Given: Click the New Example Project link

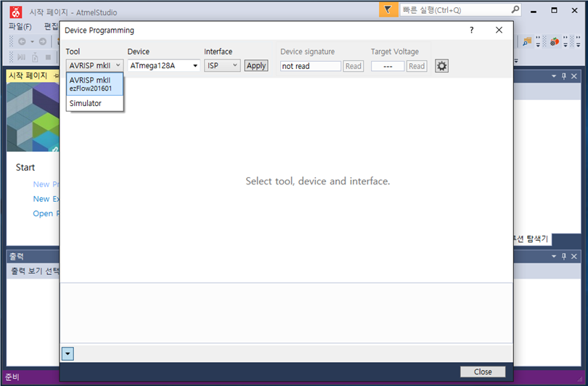Looking at the screenshot, I should (46, 199).
